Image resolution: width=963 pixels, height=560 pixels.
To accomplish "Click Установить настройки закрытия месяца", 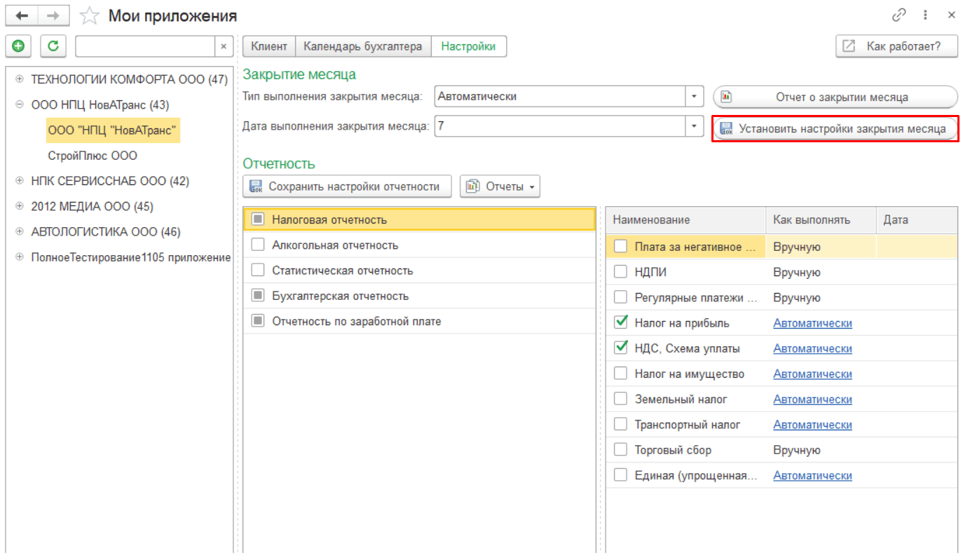I will (835, 129).
